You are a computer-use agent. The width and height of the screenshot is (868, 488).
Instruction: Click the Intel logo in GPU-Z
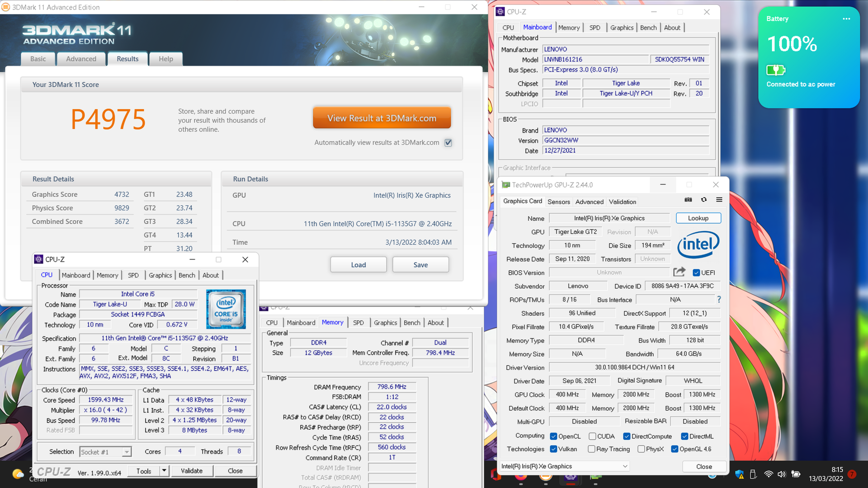tap(698, 244)
